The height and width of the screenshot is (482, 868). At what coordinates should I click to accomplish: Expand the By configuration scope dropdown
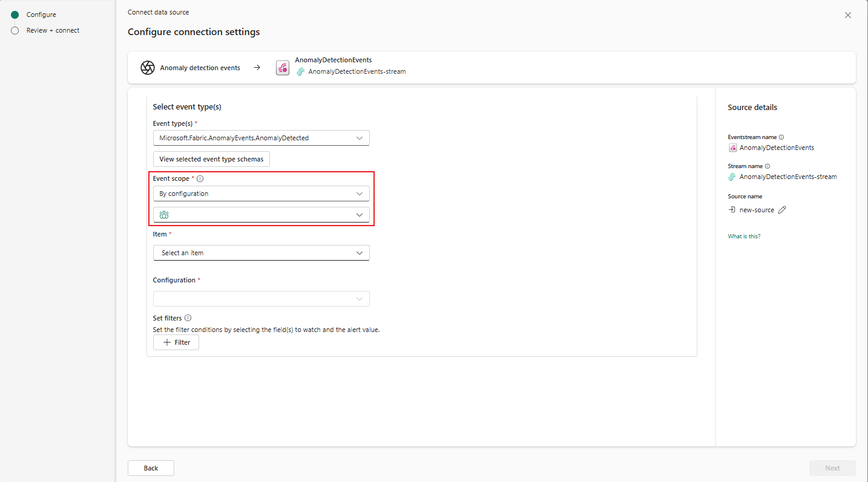click(x=261, y=194)
